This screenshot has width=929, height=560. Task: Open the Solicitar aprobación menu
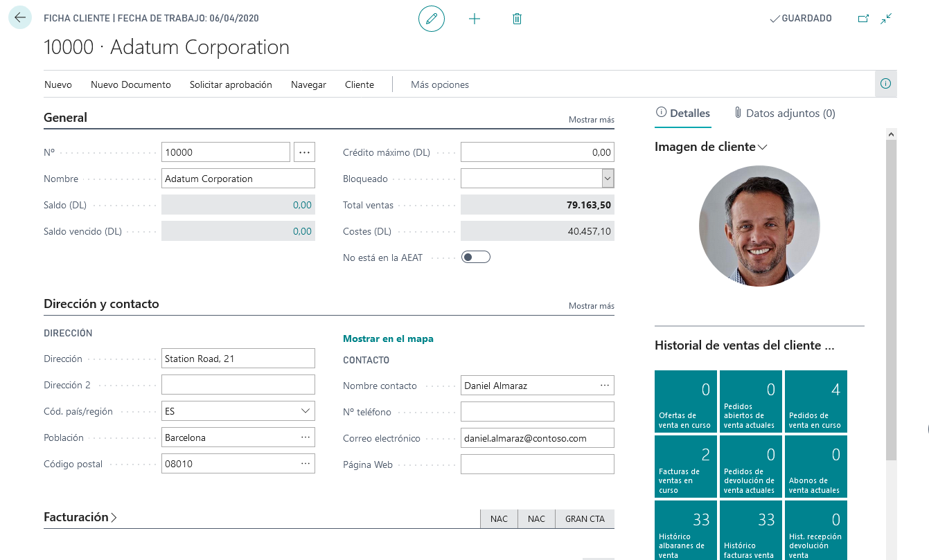pos(231,84)
